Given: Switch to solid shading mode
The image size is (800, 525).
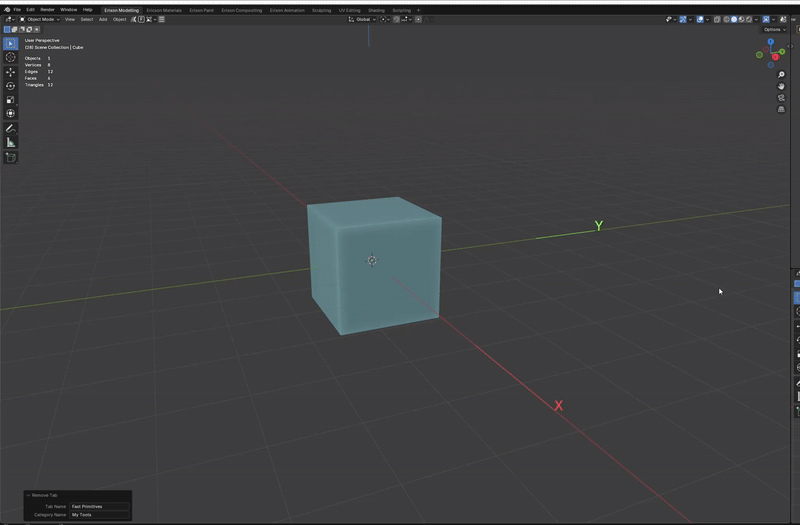Looking at the screenshot, I should point(734,19).
